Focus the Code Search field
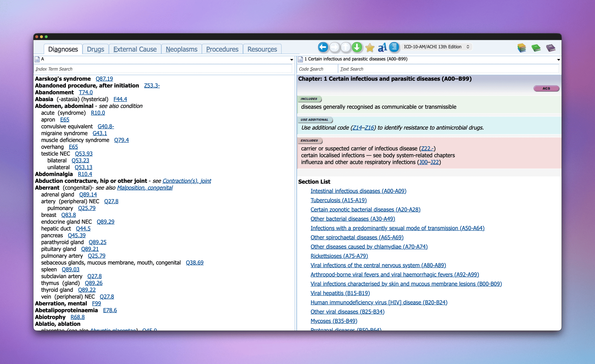The width and height of the screenshot is (595, 364). tap(317, 69)
